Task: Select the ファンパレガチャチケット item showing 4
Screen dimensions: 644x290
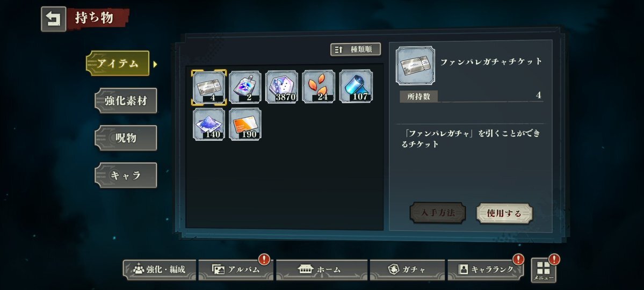Action: (x=208, y=87)
